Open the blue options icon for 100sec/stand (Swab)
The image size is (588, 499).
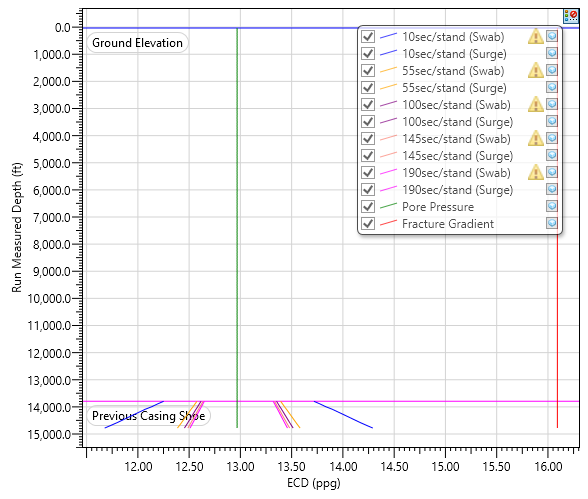(x=552, y=104)
